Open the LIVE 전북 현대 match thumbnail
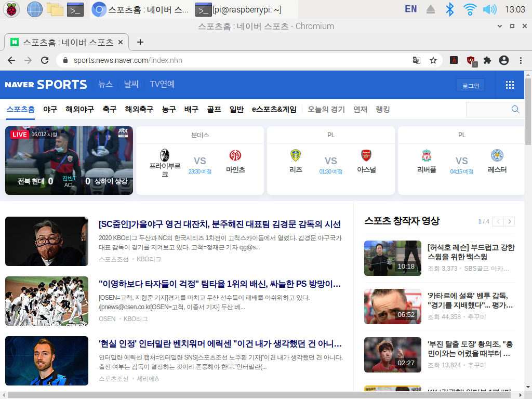 (x=69, y=161)
